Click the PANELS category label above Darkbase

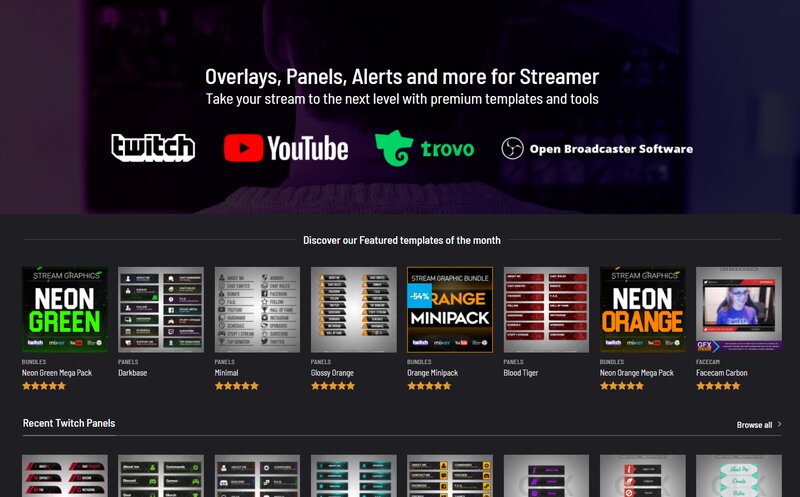pos(128,362)
